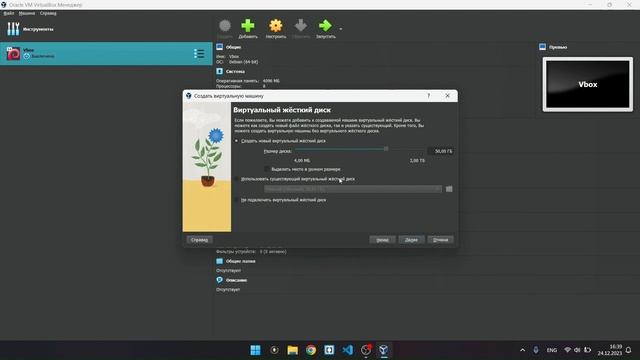Click the Отмена cancel button
The image size is (640, 360).
[x=440, y=240]
